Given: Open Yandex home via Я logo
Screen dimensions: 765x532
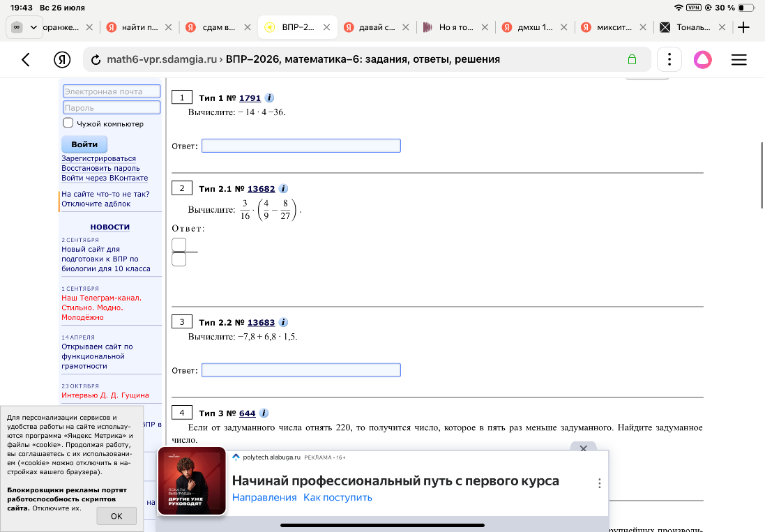Looking at the screenshot, I should (x=62, y=59).
